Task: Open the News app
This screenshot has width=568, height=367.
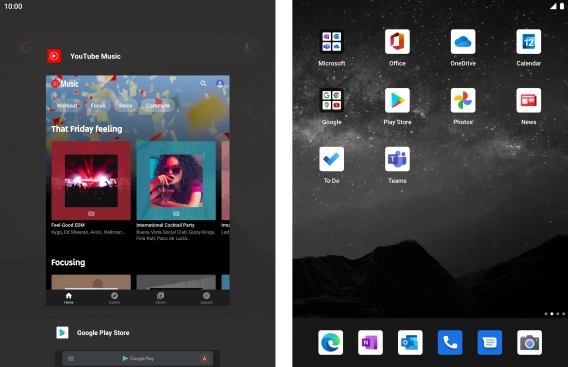Action: coord(529,100)
